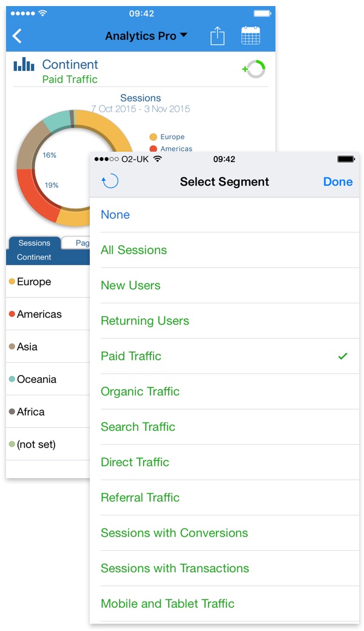The width and height of the screenshot is (364, 631).
Task: Switch to the Sessions tab
Action: coord(34,243)
